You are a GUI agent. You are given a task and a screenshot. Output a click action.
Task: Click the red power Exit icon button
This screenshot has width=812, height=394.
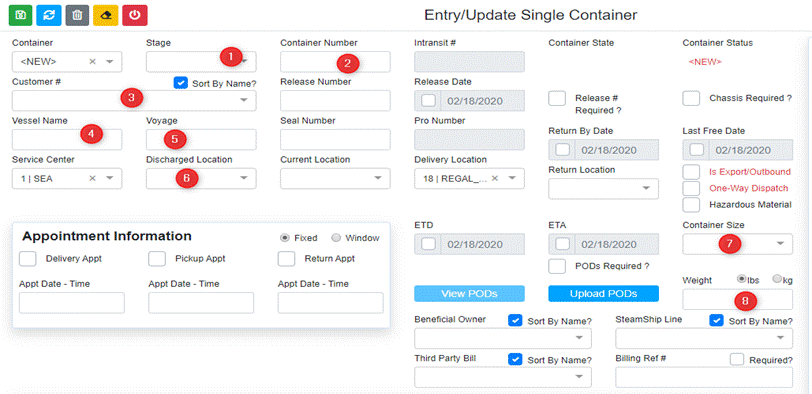coord(135,15)
